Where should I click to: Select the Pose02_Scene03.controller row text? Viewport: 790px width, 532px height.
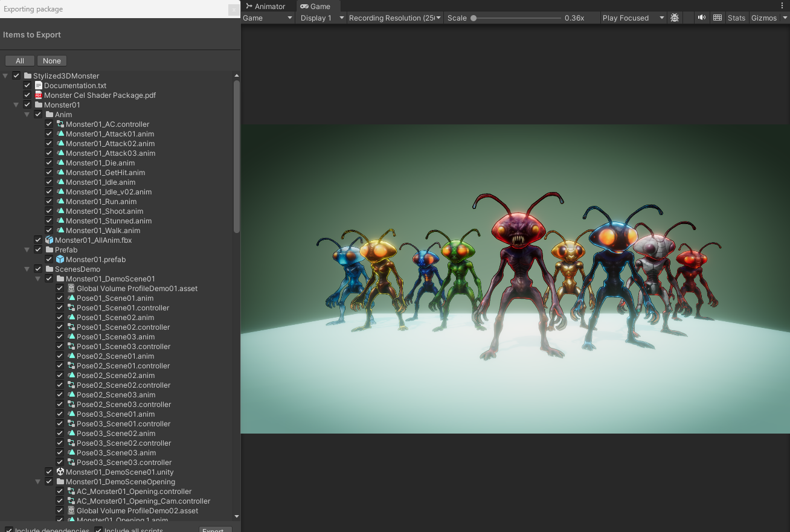click(x=124, y=405)
